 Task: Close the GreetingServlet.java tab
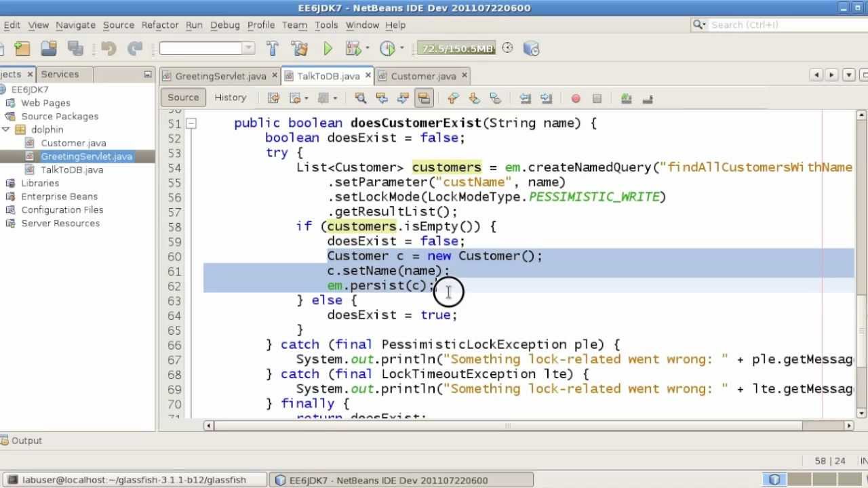[275, 75]
